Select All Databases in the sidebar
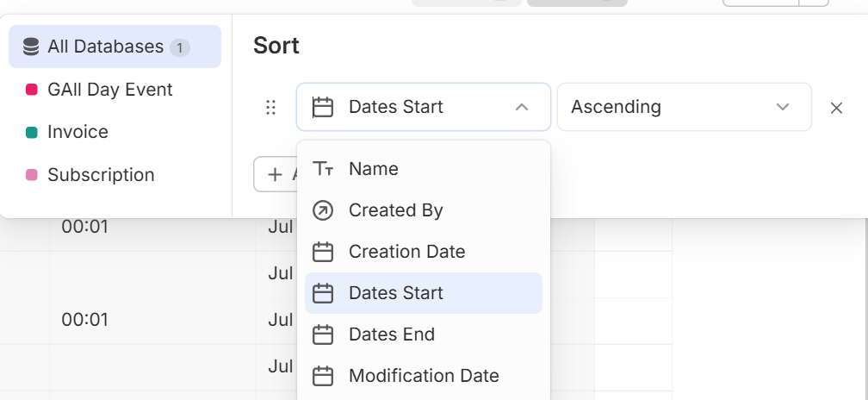 (105, 47)
